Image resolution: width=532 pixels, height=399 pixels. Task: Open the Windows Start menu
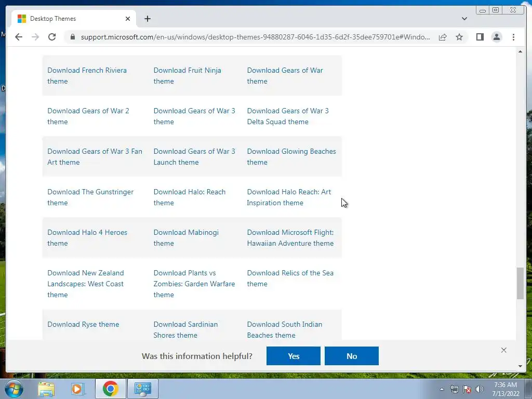(x=14, y=389)
